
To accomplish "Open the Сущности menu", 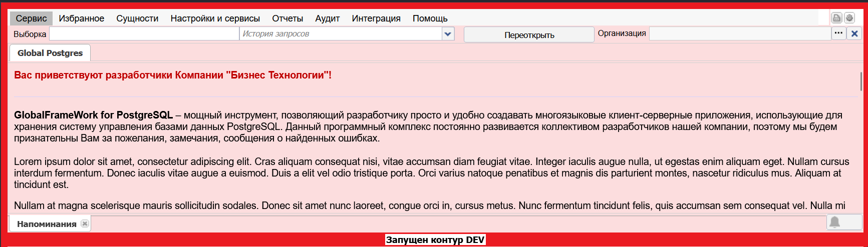I will pos(137,18).
